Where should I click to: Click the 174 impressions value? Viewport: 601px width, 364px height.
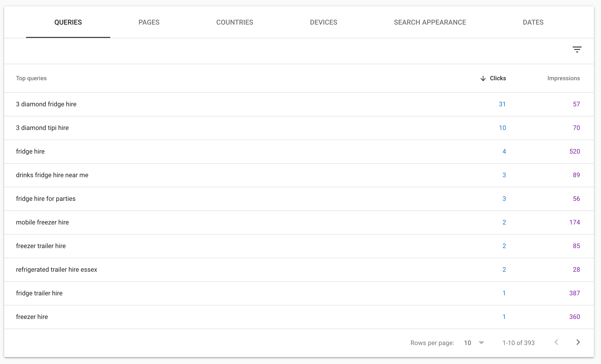tap(575, 222)
